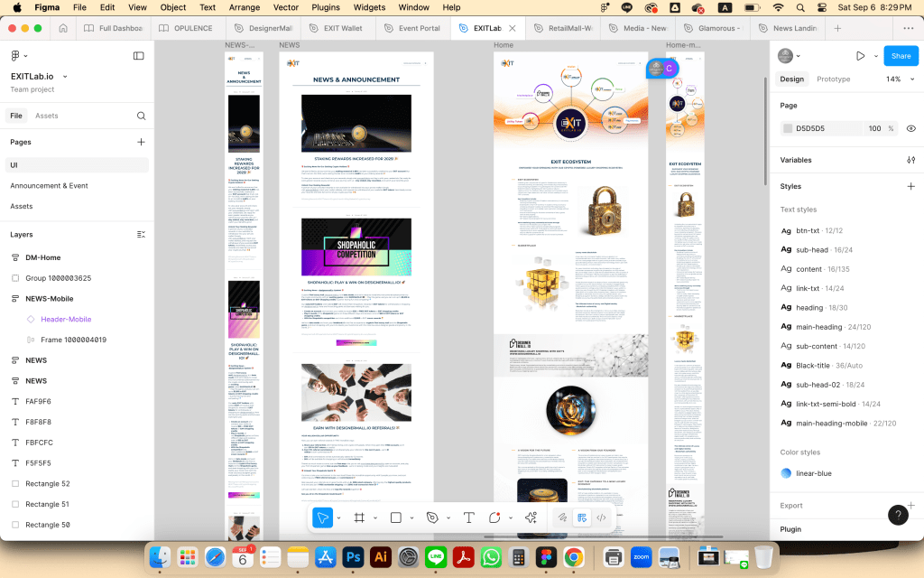Select the Move tool in bottom toolbar

click(x=322, y=517)
